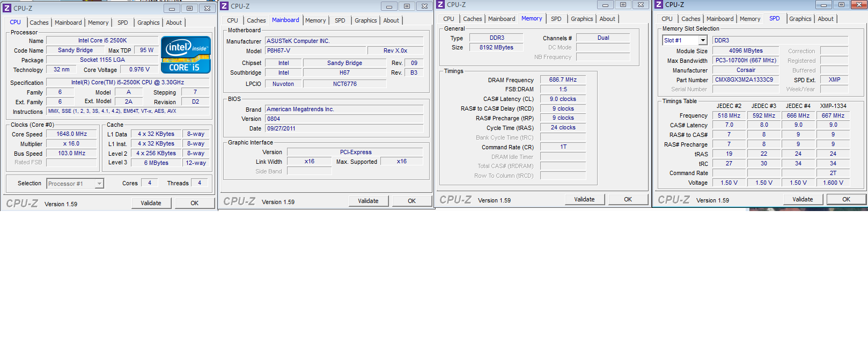
Task: Open Memory tab in first CPU window
Action: [98, 23]
